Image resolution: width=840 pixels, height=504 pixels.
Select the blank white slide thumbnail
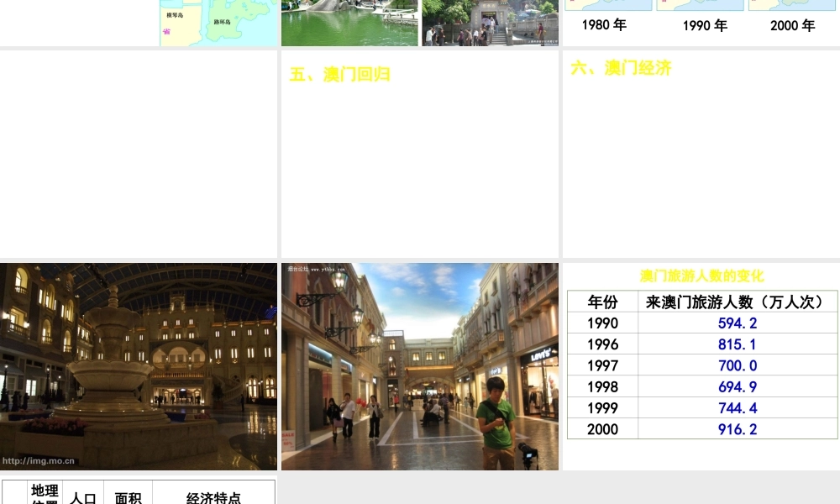[x=139, y=155]
